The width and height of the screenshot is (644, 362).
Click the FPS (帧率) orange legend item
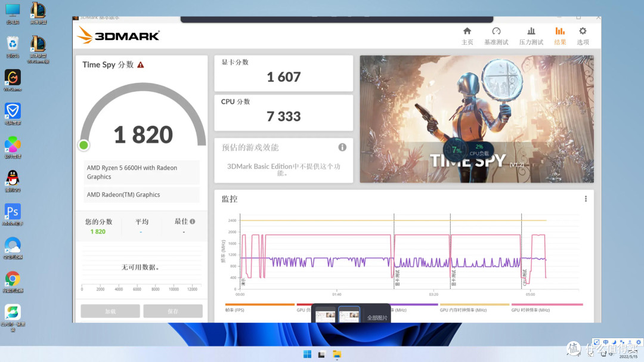tap(259, 307)
